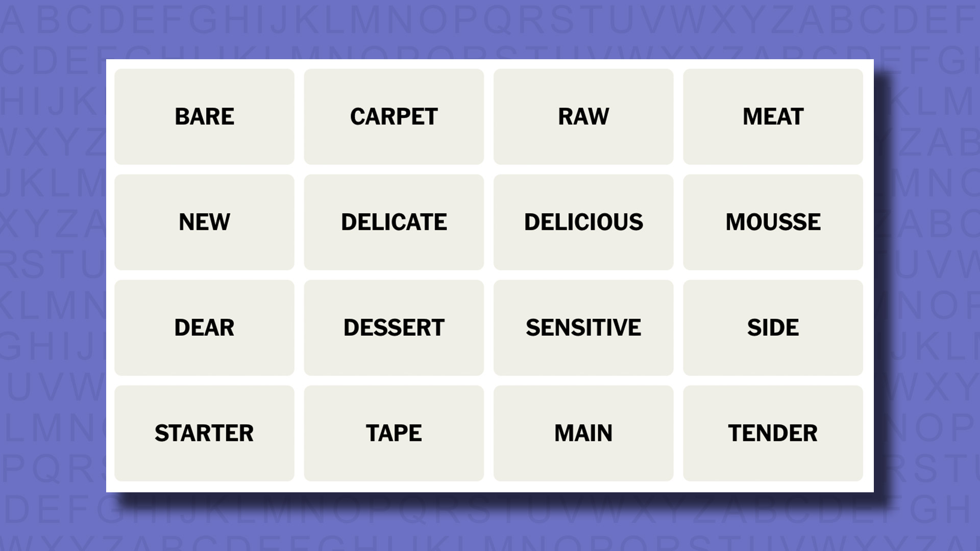Select the BARE card
The image size is (980, 551).
[205, 116]
